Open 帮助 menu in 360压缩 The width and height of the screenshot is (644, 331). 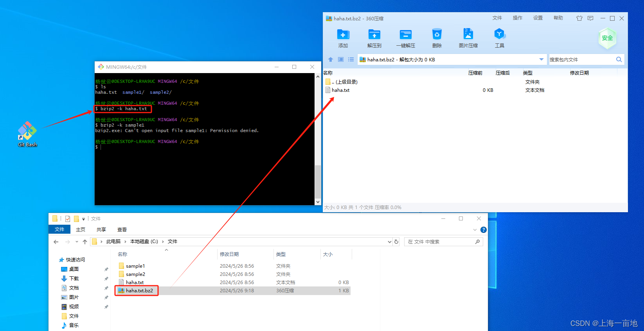(x=558, y=18)
